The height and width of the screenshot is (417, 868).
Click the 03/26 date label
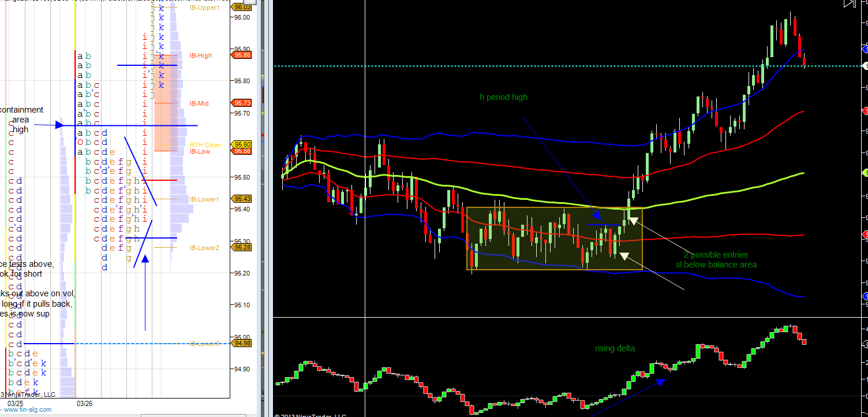tap(85, 403)
